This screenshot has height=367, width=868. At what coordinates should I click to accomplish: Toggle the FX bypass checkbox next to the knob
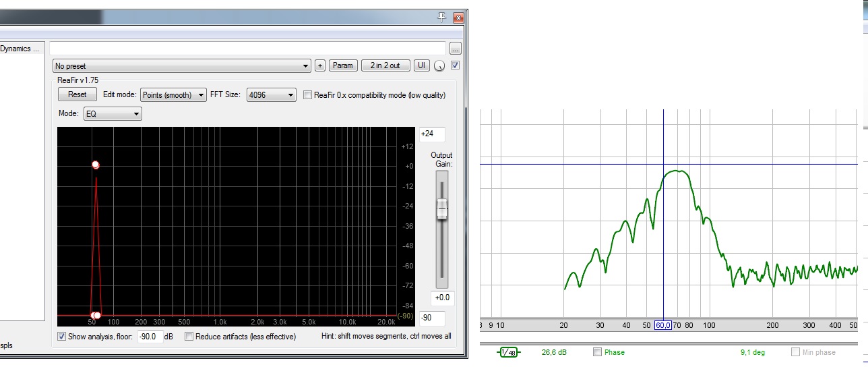[x=455, y=65]
